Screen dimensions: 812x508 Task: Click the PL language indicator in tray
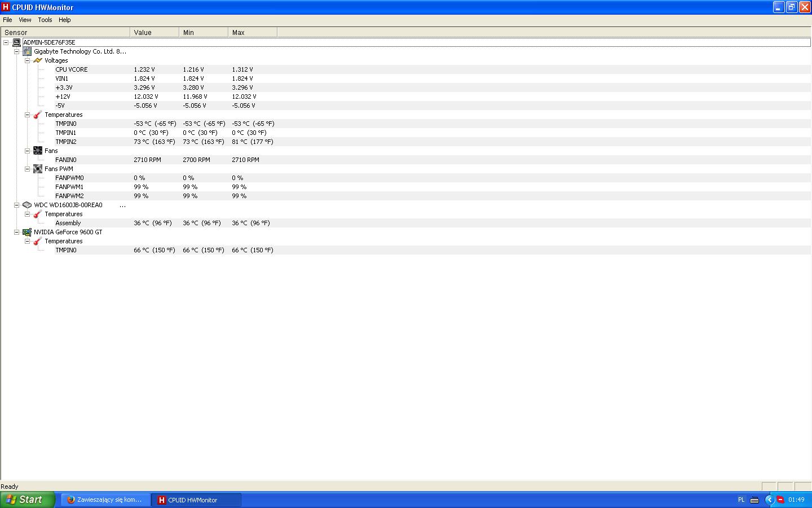[x=741, y=500]
